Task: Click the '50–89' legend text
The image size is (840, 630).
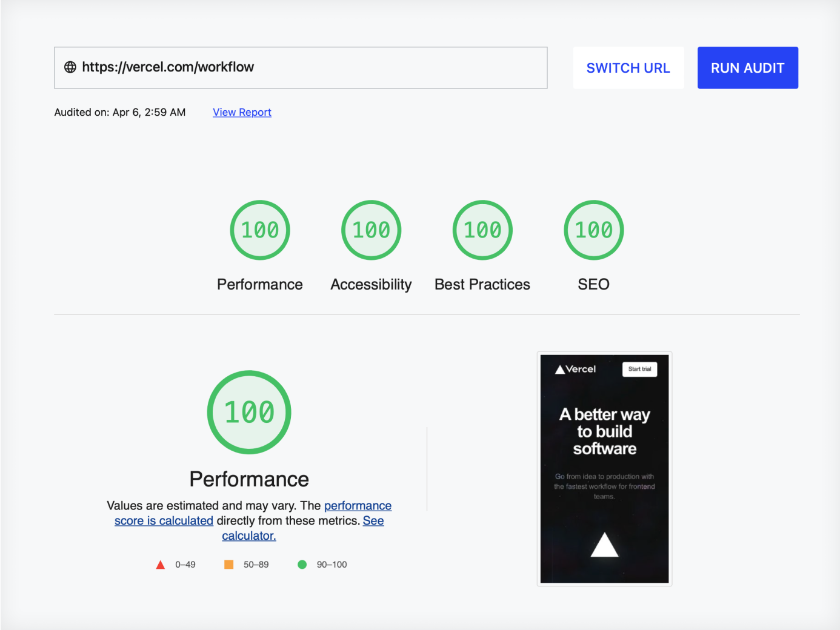Action: (256, 565)
